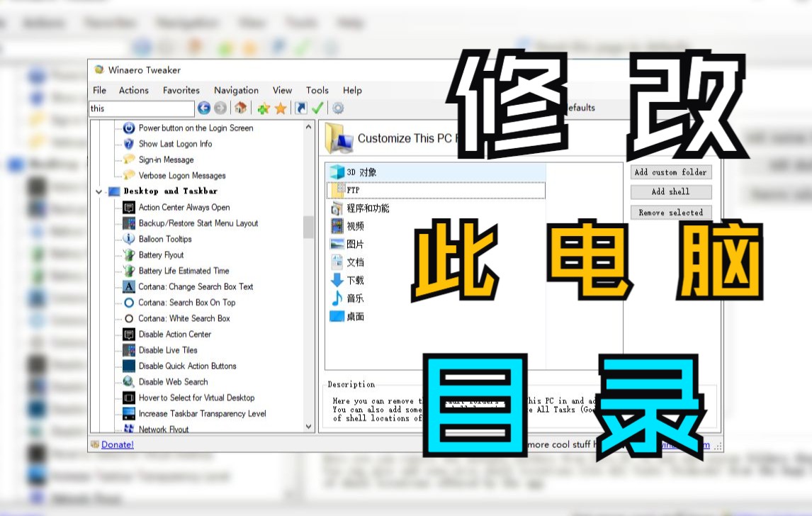Image resolution: width=812 pixels, height=516 pixels.
Task: Click the green checkmark toolbar icon
Action: (317, 108)
